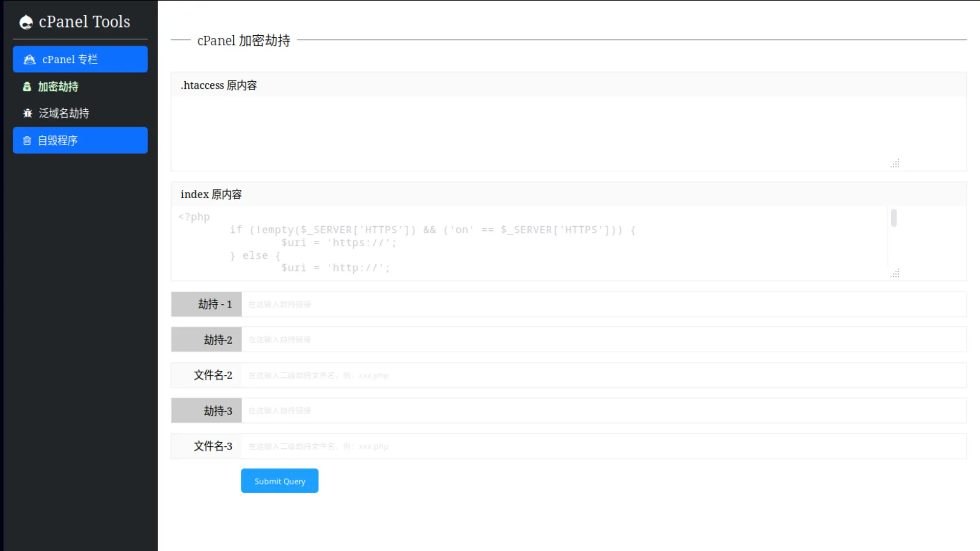Click the resize grip of the index textarea
980x551 pixels.
(x=895, y=273)
